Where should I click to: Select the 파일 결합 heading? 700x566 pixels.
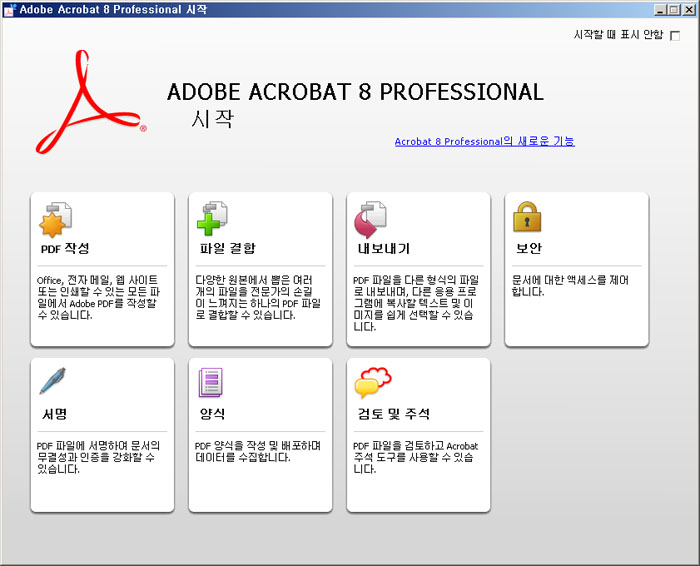[228, 248]
